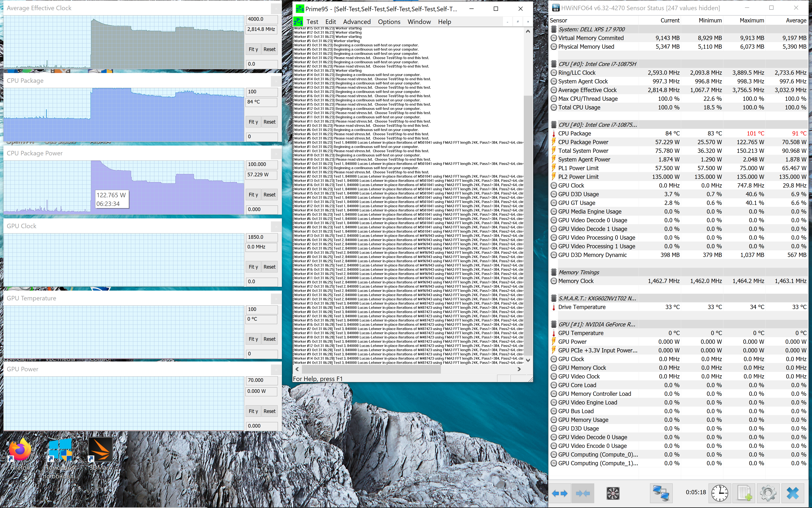The width and height of the screenshot is (812, 508).
Task: Click Prime95 horizontal scrollbar right arrow
Action: [x=519, y=369]
